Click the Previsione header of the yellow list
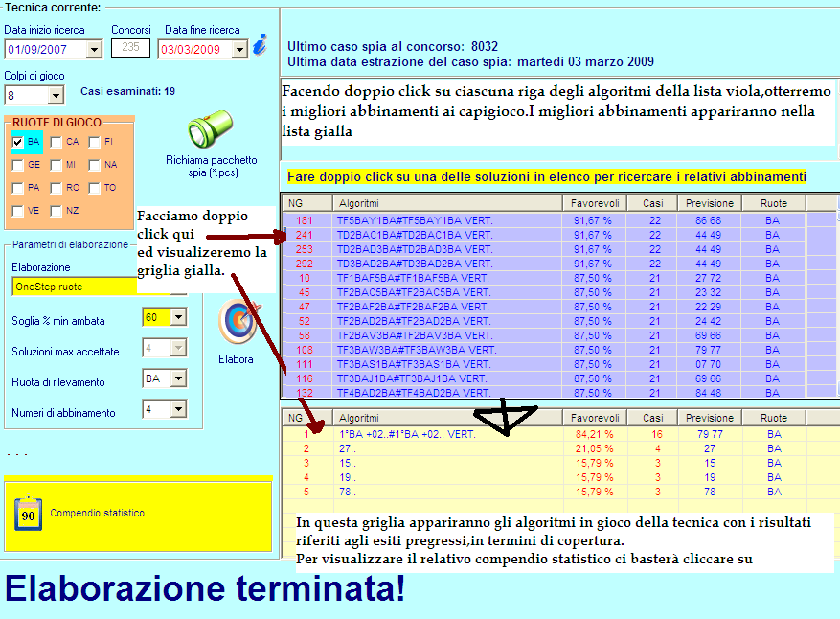Screen dimensions: 840x619 click(710, 418)
